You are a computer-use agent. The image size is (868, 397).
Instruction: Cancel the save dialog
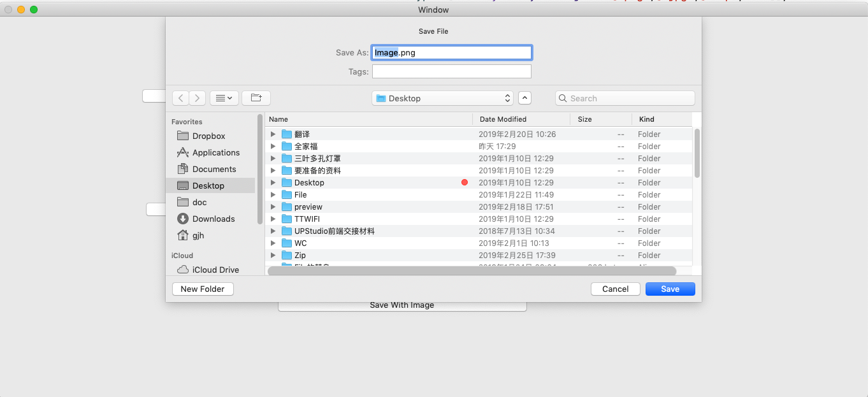tap(615, 289)
